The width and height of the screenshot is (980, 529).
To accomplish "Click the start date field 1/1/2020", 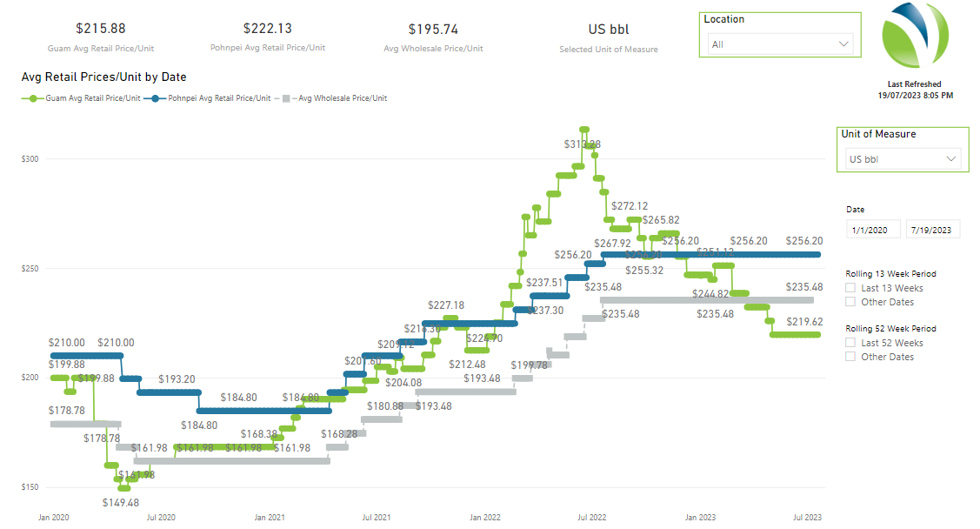I will 873,230.
